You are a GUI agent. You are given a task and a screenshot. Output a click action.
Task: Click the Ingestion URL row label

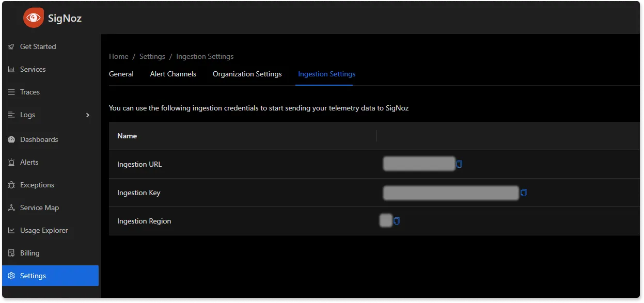tap(139, 164)
